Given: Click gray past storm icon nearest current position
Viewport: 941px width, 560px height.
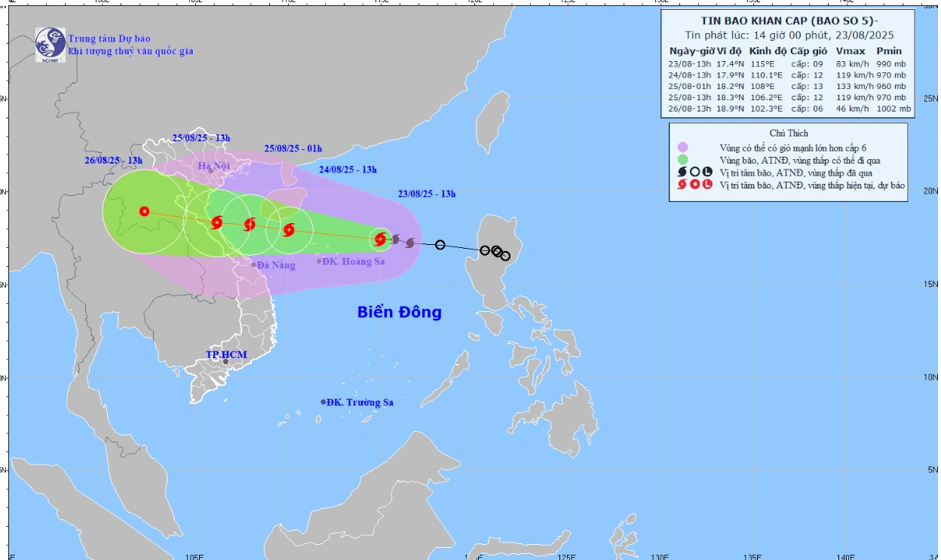Looking at the screenshot, I should coord(395,240).
